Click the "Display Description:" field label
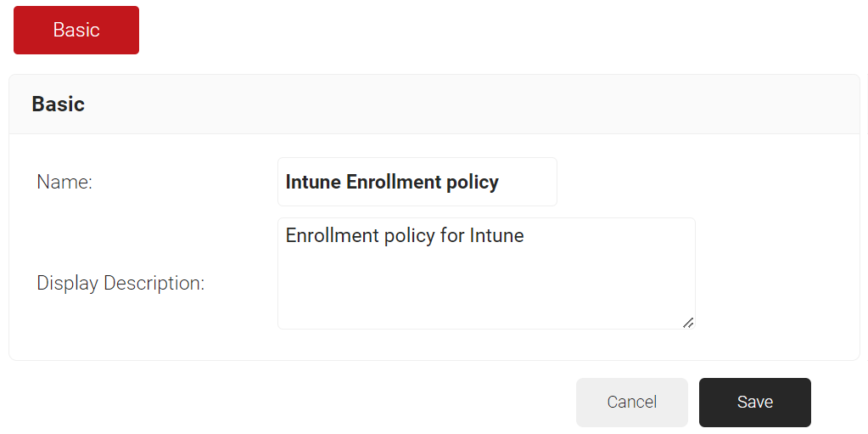This screenshot has width=868, height=434. (120, 283)
